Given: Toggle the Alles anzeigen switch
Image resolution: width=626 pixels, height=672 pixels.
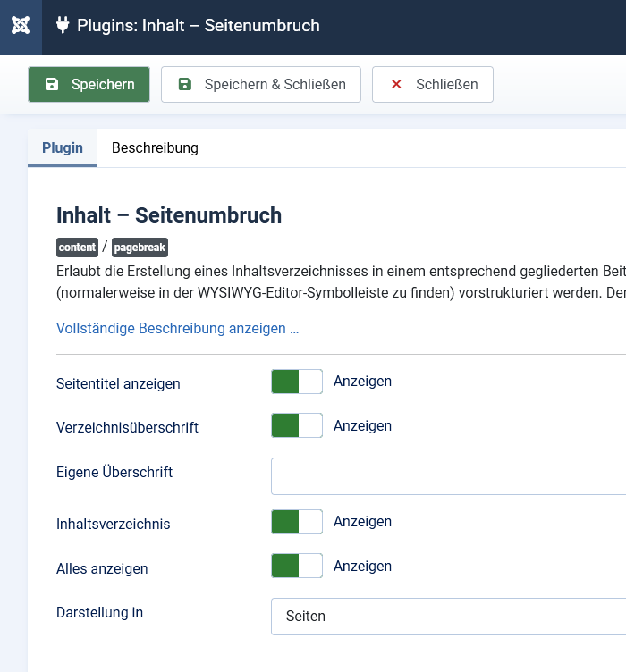Looking at the screenshot, I should (x=297, y=566).
